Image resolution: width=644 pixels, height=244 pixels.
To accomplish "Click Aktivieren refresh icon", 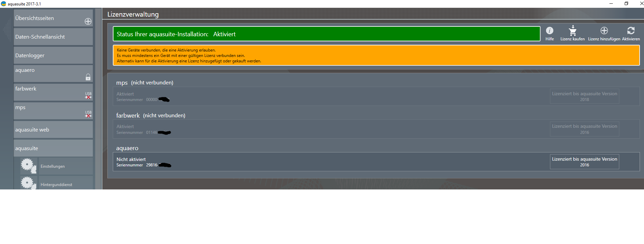I will pos(631,30).
